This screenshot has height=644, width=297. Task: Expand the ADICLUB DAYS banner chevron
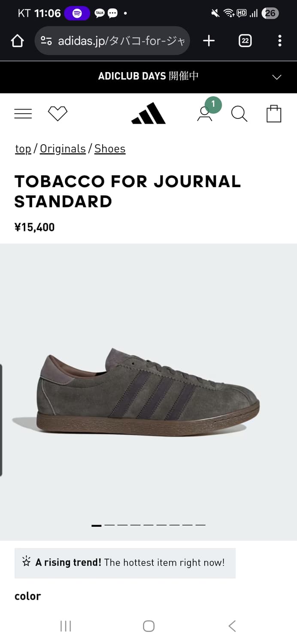point(277,77)
